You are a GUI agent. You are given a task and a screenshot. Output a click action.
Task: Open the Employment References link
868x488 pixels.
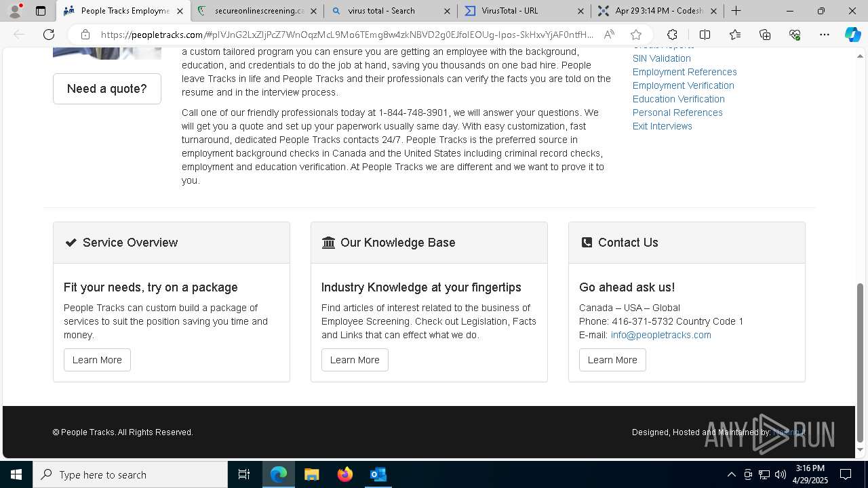684,72
